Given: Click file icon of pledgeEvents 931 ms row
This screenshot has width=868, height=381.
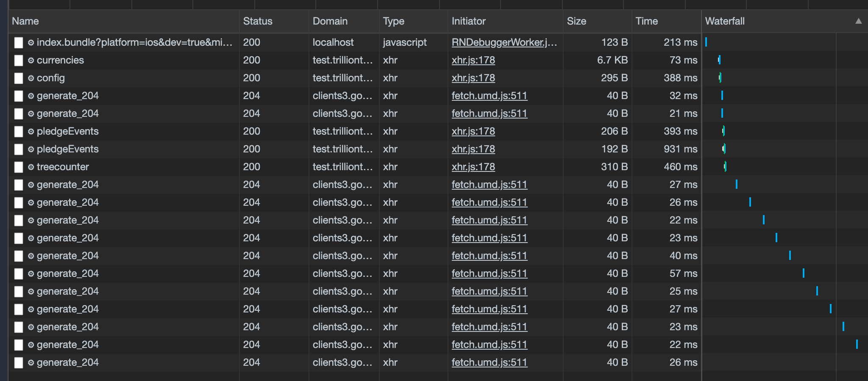Looking at the screenshot, I should tap(18, 149).
